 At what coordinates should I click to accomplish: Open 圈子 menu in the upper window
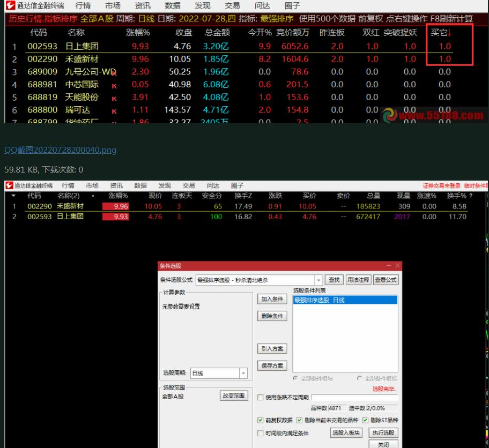point(292,5)
